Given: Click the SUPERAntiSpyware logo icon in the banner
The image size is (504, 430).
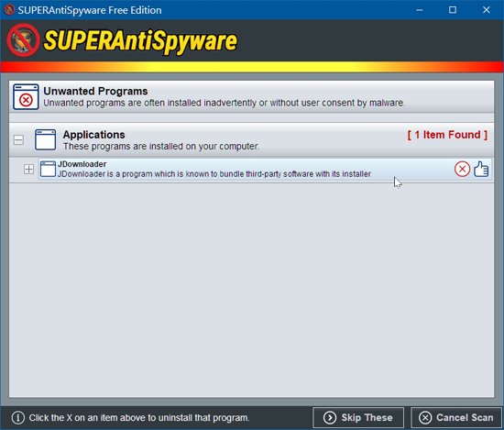Looking at the screenshot, I should pyautogui.click(x=23, y=40).
